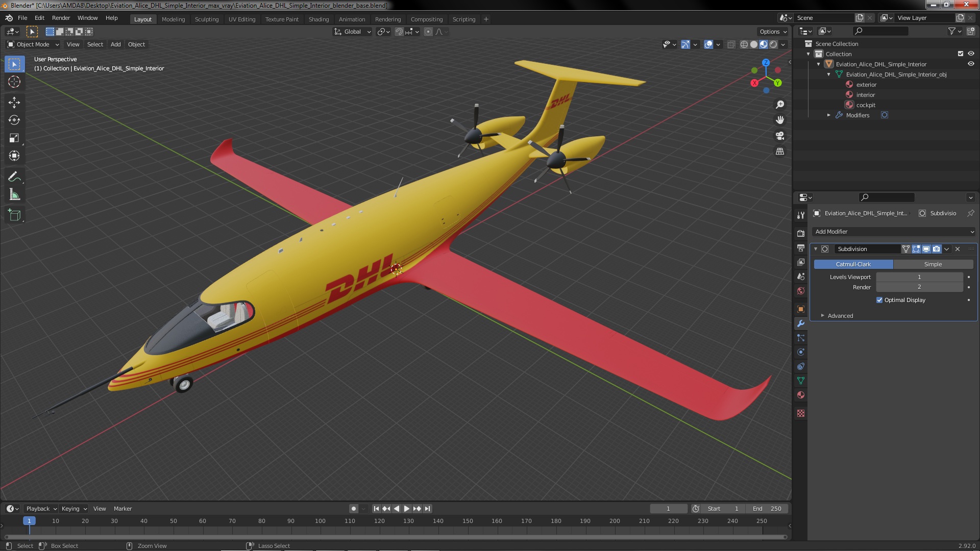Select the Catmull-Clark subdivision type button

853,264
